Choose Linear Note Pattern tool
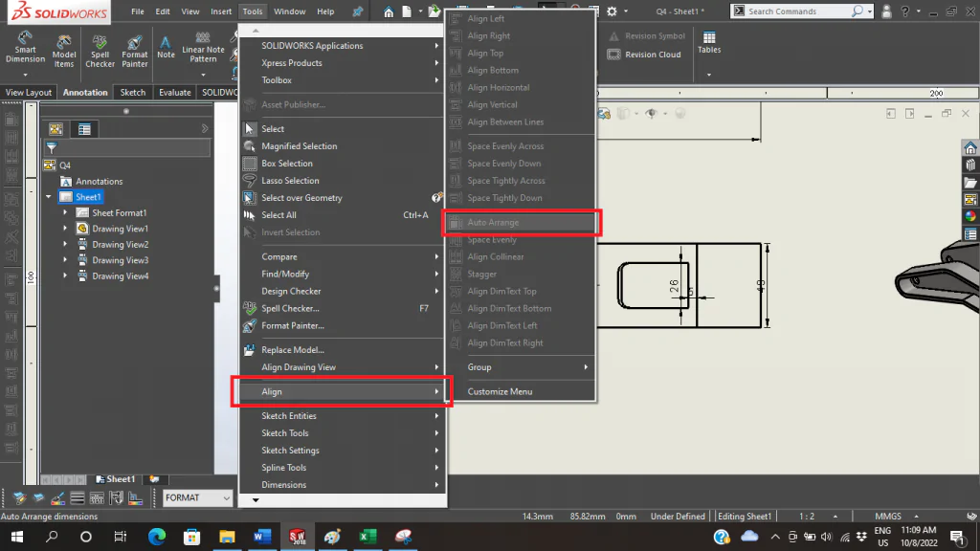This screenshot has height=551, width=980. click(x=203, y=47)
